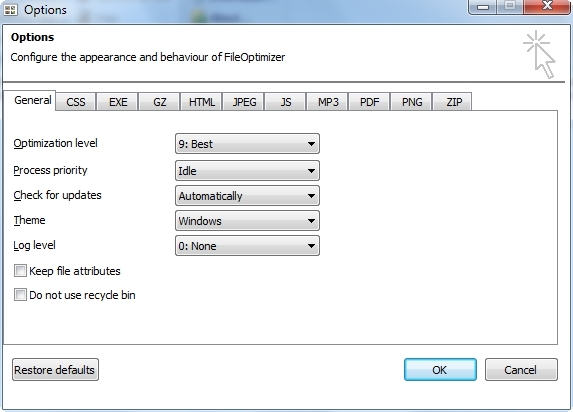Minimize the Options window
Image resolution: width=573 pixels, height=412 pixels.
483,7
